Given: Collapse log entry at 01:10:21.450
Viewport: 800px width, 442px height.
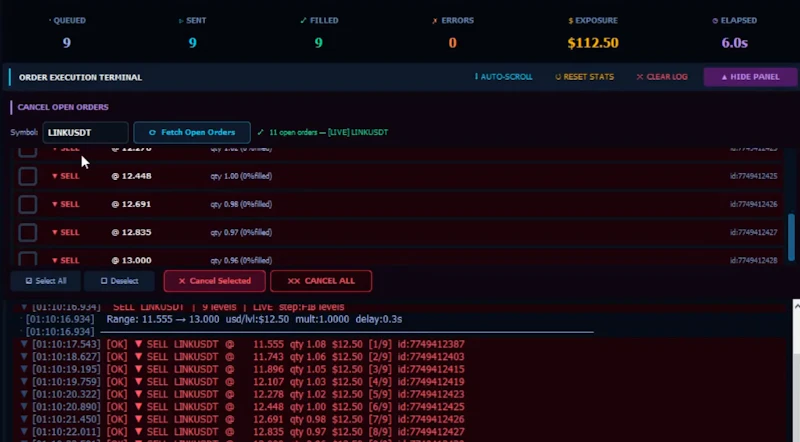Looking at the screenshot, I should click(x=23, y=419).
